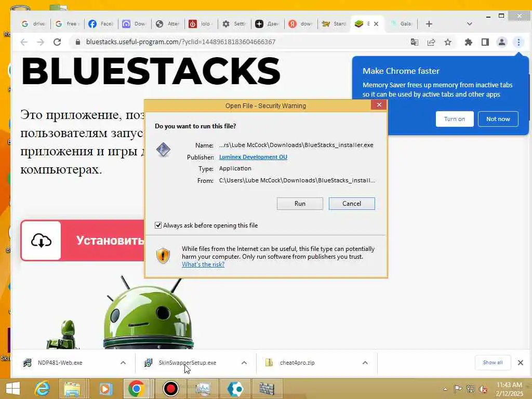Open the Chrome profile avatar
The image size is (532, 399).
coord(502,42)
